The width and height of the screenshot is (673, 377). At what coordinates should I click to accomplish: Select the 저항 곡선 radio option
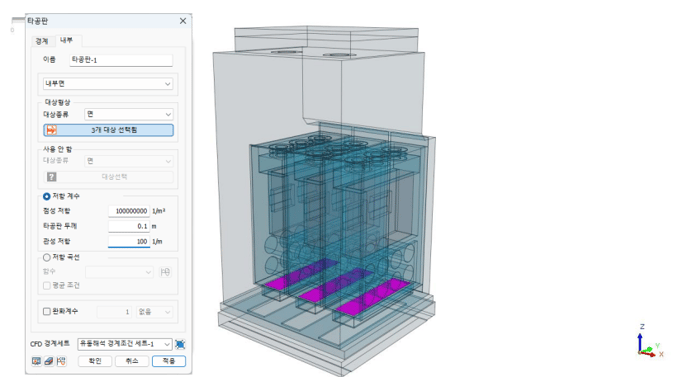[x=46, y=257]
